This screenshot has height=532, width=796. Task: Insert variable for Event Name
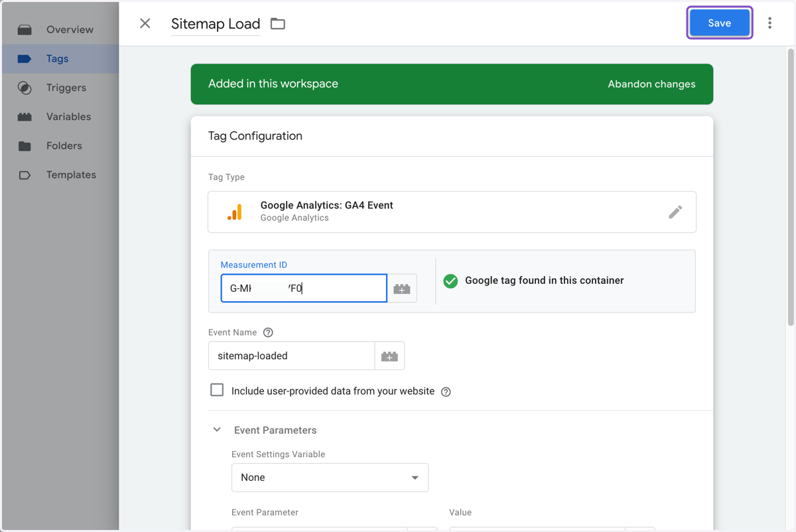pyautogui.click(x=389, y=356)
